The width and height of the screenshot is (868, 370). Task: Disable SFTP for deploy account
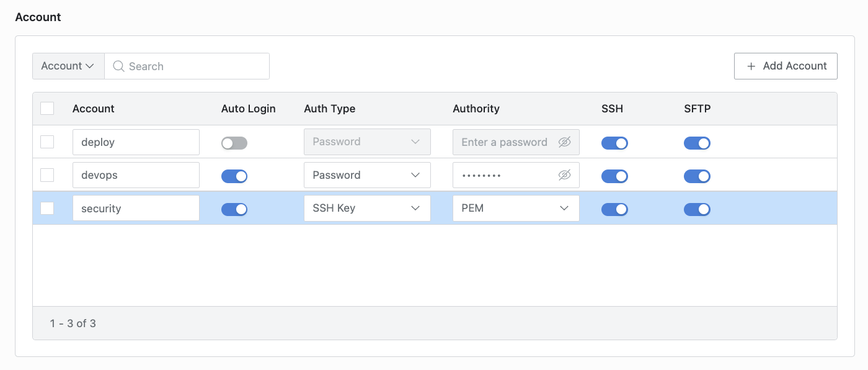(697, 143)
